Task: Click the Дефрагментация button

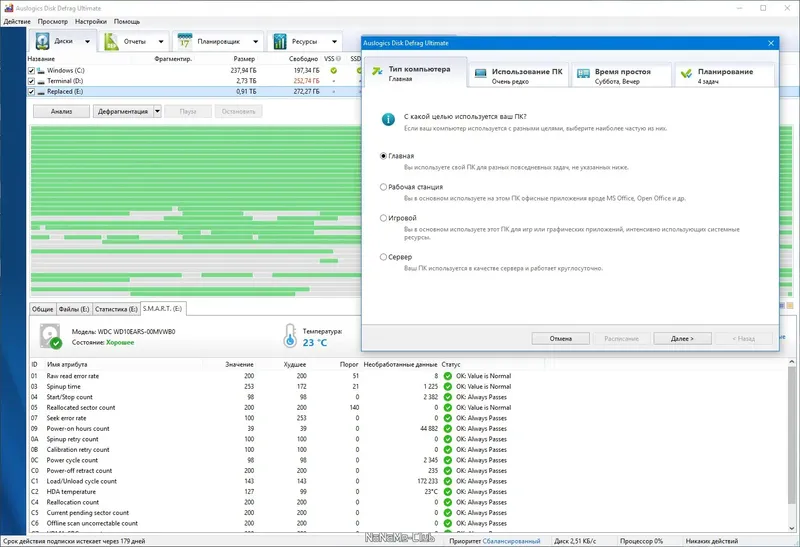Action: [x=123, y=111]
